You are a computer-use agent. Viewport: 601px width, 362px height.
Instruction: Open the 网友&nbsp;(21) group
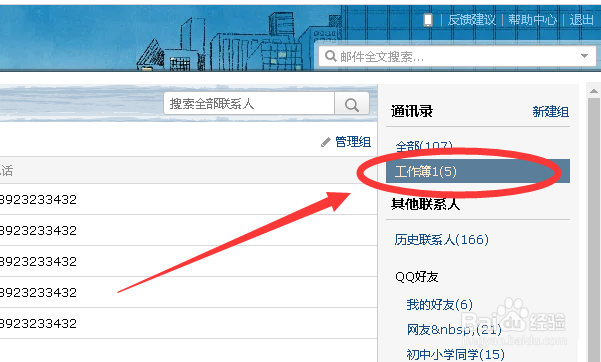(454, 329)
